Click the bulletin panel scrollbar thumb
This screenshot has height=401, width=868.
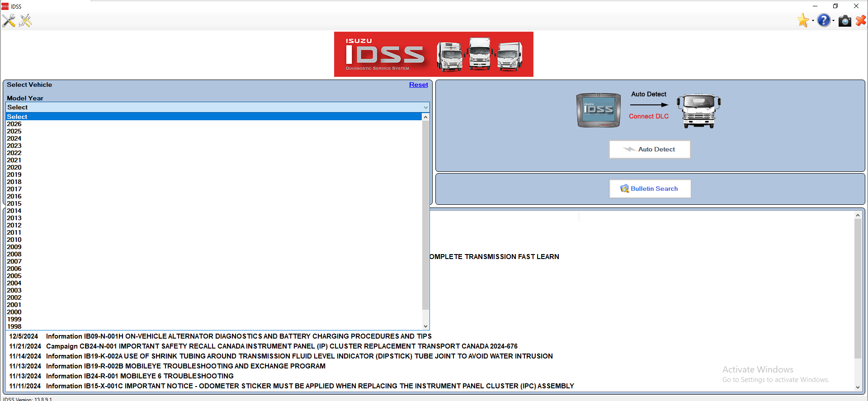[x=858, y=289]
